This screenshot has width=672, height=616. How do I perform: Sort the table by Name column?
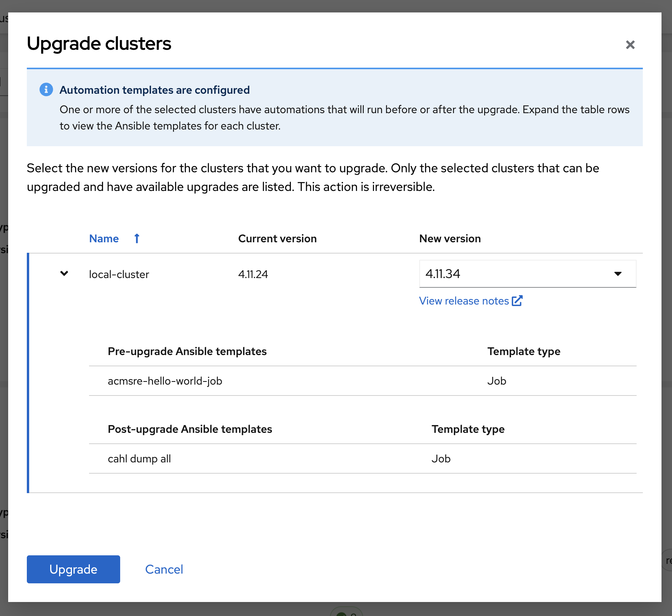click(104, 238)
